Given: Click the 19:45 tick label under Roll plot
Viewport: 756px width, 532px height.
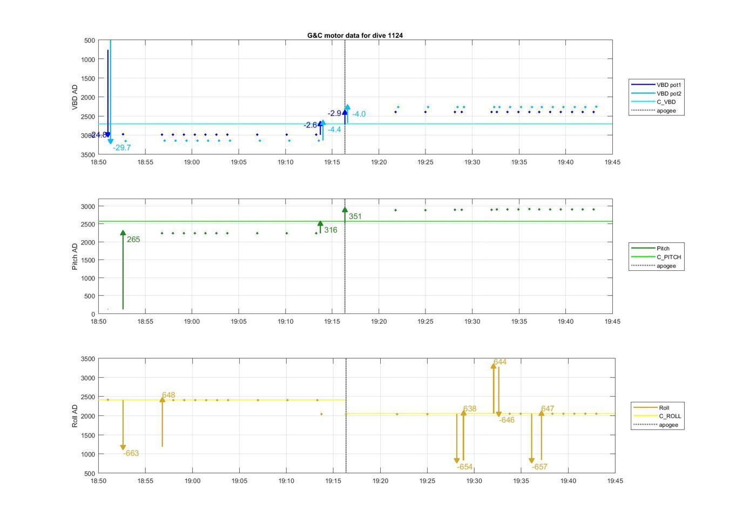Looking at the screenshot, I should point(615,480).
